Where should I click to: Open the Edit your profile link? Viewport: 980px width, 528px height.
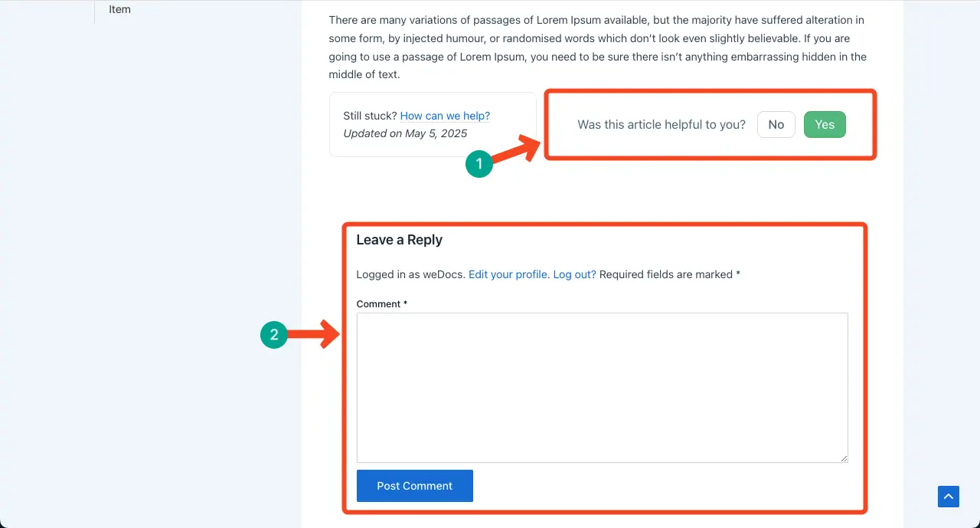pyautogui.click(x=508, y=274)
